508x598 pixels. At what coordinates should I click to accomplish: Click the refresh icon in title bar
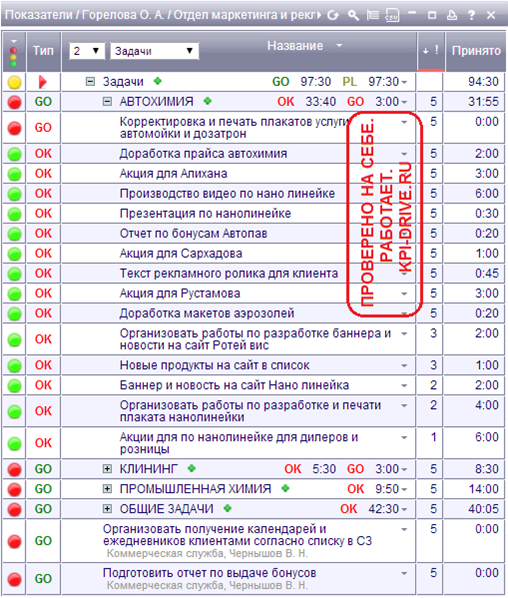point(333,15)
